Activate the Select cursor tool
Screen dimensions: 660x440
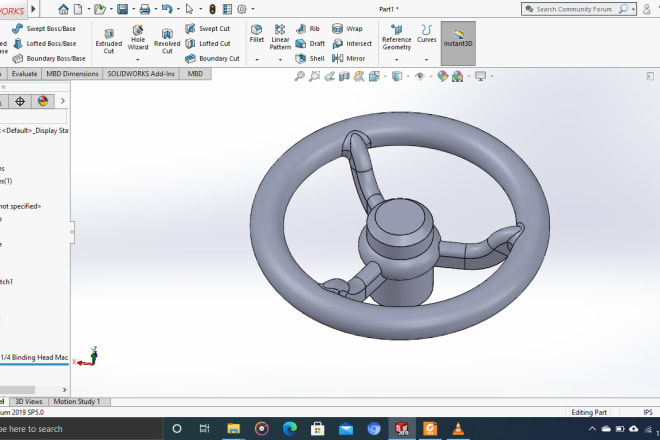click(189, 9)
